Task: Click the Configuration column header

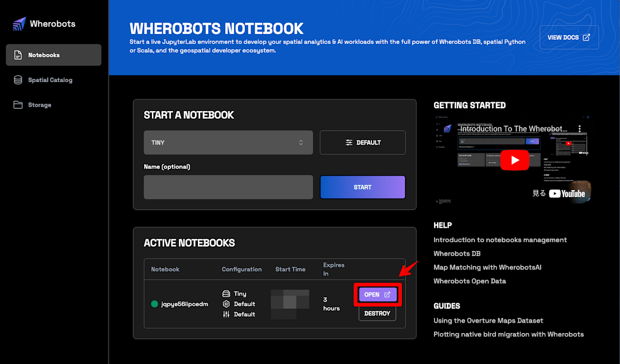Action: 242,269
